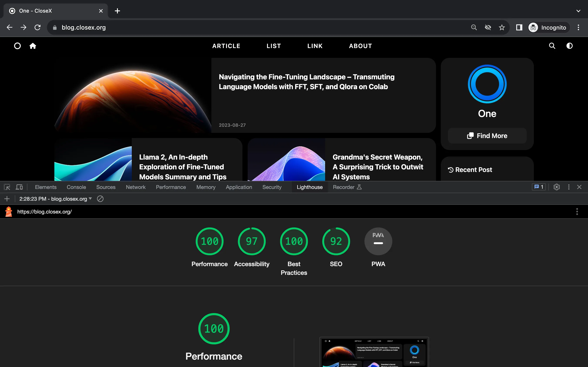
Task: Open the ARTICLE menu item
Action: tap(226, 46)
